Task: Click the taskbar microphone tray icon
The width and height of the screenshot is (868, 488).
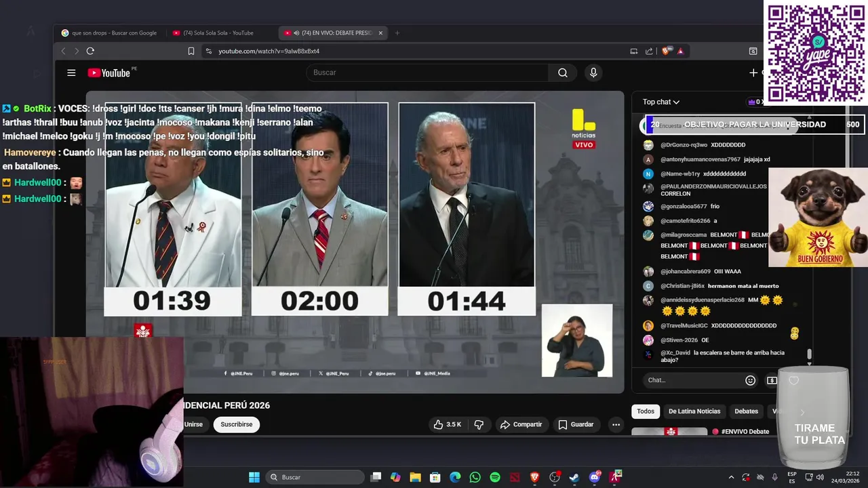Action: click(x=774, y=477)
